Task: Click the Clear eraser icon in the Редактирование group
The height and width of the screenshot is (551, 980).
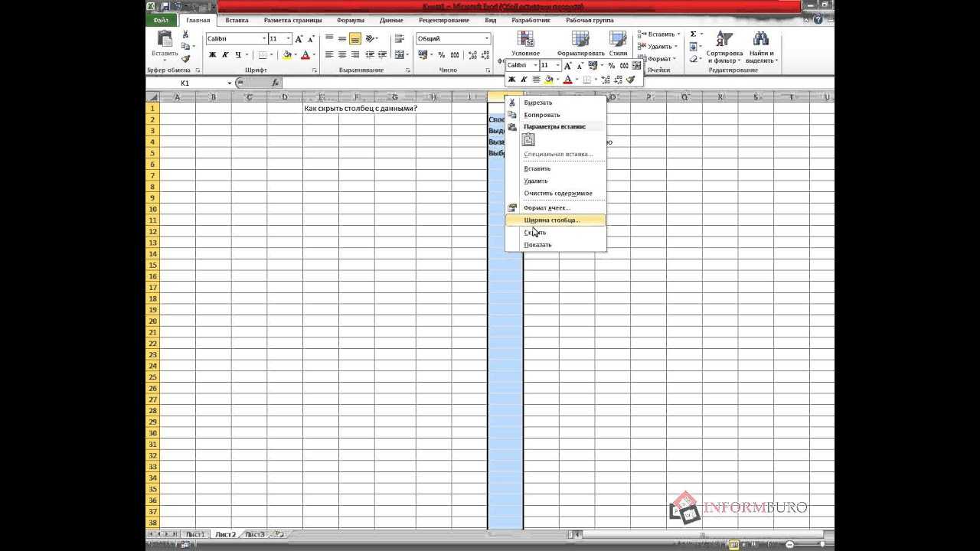Action: pos(693,59)
